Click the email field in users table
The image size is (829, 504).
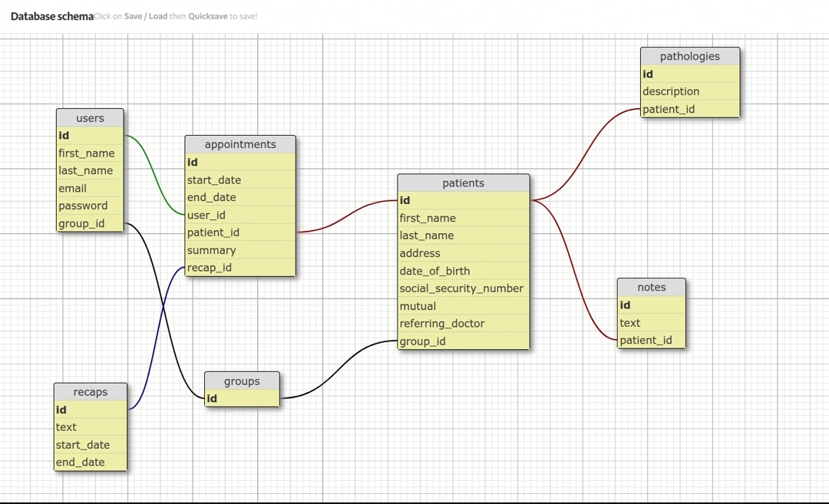90,189
